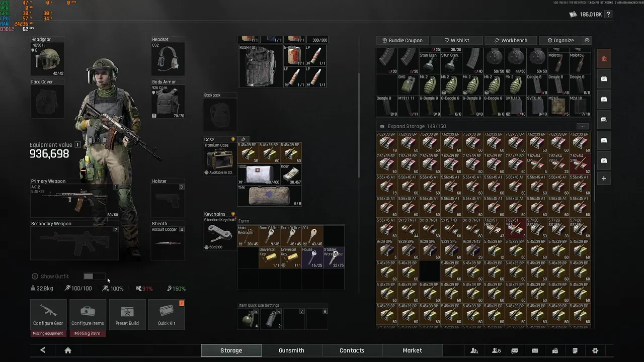Select the Assault Dagger sheath item
Image resolution: width=644 pixels, height=362 pixels.
(x=168, y=243)
